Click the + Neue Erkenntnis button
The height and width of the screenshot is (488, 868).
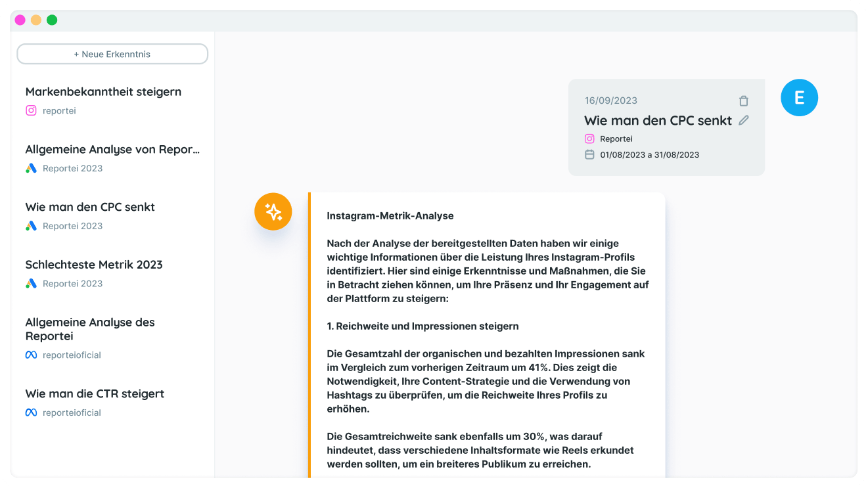(112, 54)
